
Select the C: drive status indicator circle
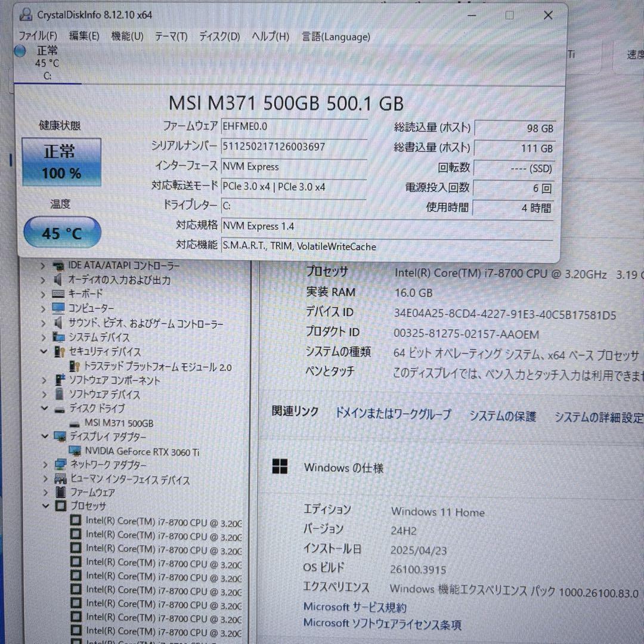[x=20, y=51]
